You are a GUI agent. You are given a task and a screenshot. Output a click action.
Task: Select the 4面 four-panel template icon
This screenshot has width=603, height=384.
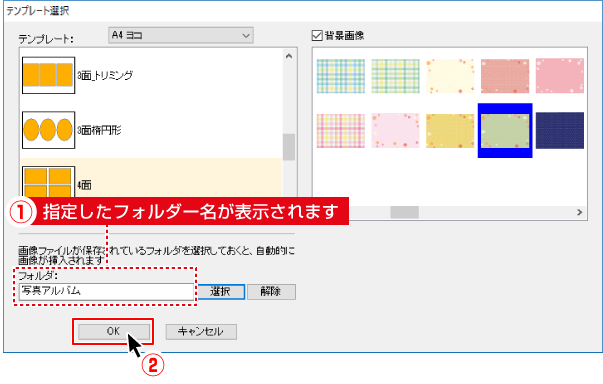coord(48,183)
